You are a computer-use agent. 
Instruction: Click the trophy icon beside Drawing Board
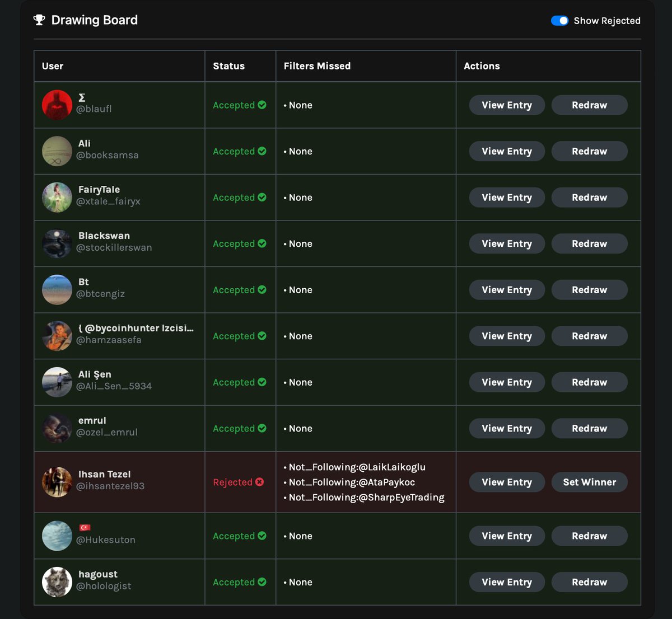[39, 20]
